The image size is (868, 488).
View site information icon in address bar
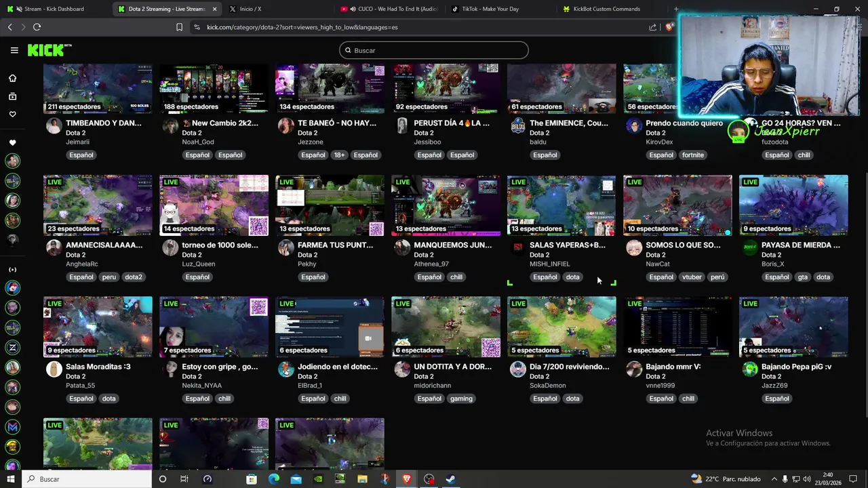(x=197, y=27)
